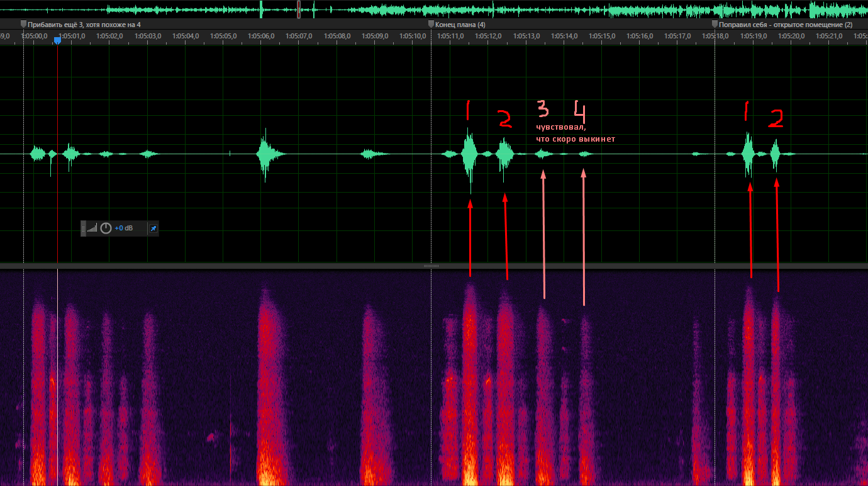The width and height of the screenshot is (868, 486).
Task: Click the 1:05:14,0 time ruler label
Action: point(564,36)
